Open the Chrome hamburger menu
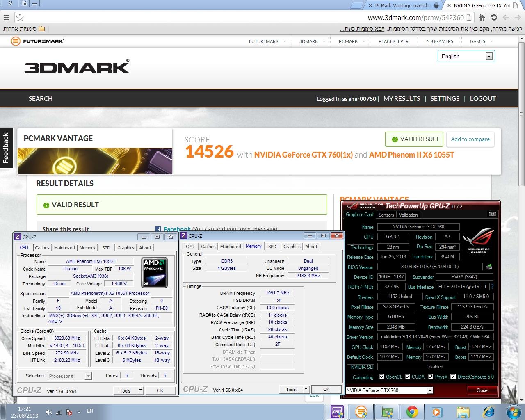Screen dimensions: 525x420 point(6,18)
